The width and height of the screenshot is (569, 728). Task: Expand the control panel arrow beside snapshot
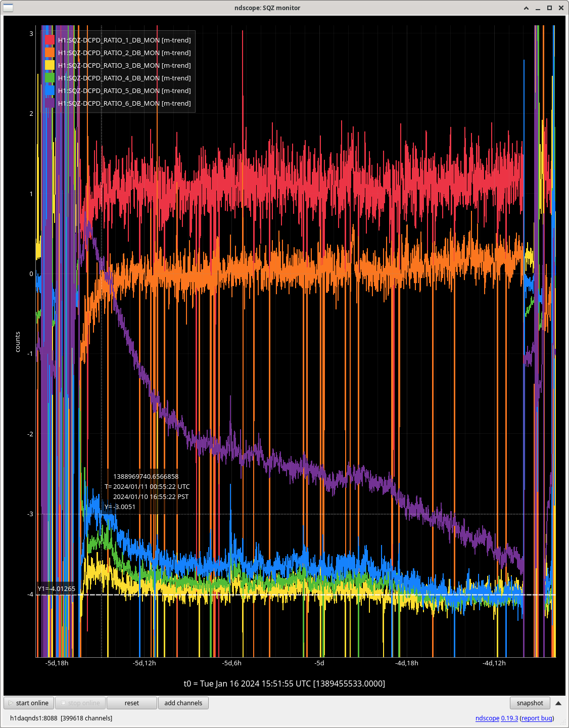pyautogui.click(x=558, y=703)
